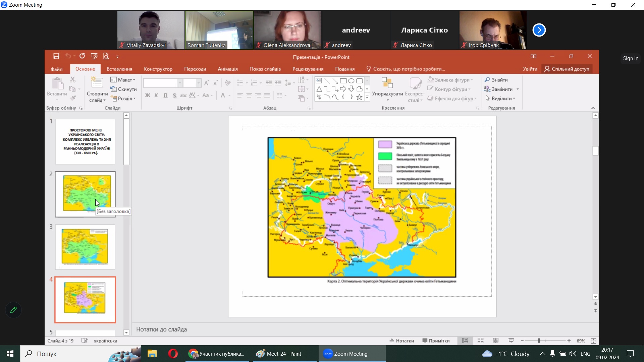Screen dimensions: 644x362
Task: Open the Animation (Анімація) tab
Action: pyautogui.click(x=228, y=69)
